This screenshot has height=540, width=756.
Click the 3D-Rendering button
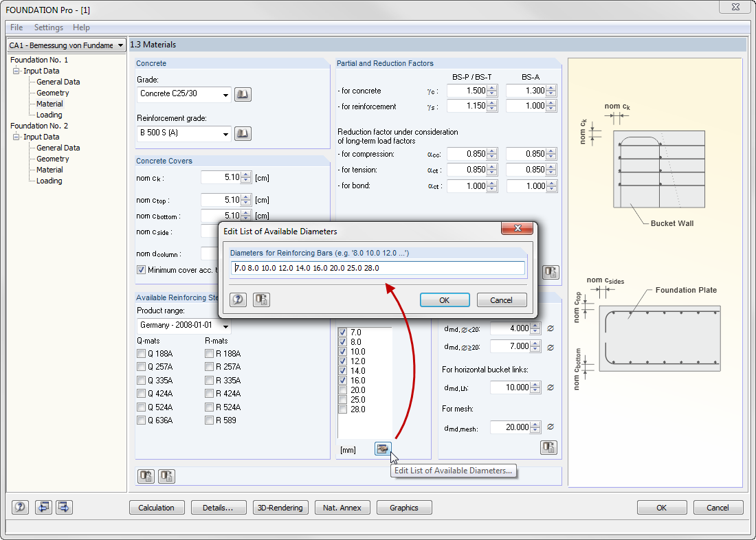tap(280, 507)
